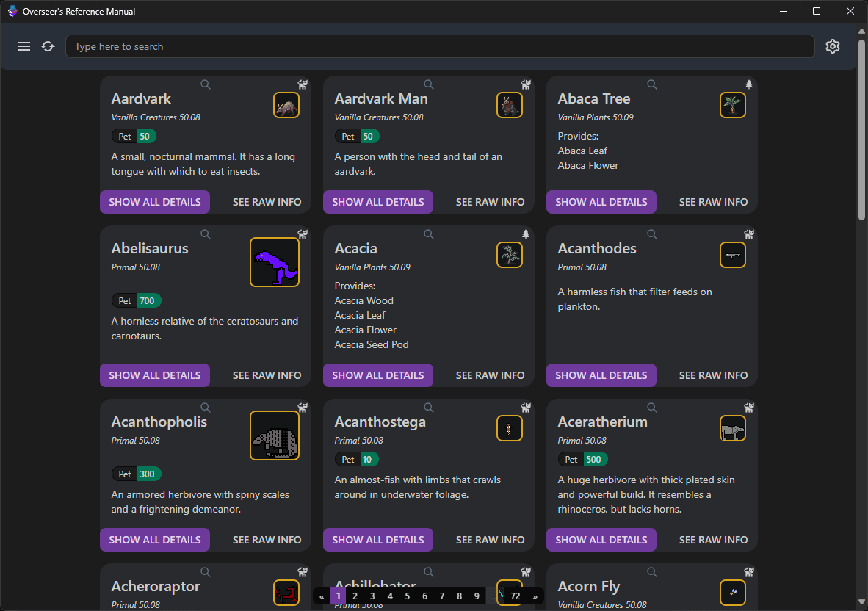Show all details for Aardvark
The height and width of the screenshot is (611, 868).
(x=155, y=202)
